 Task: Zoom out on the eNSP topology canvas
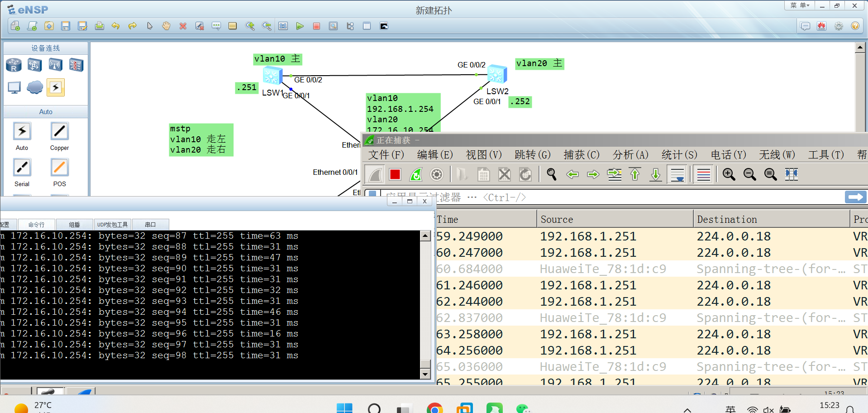click(267, 26)
